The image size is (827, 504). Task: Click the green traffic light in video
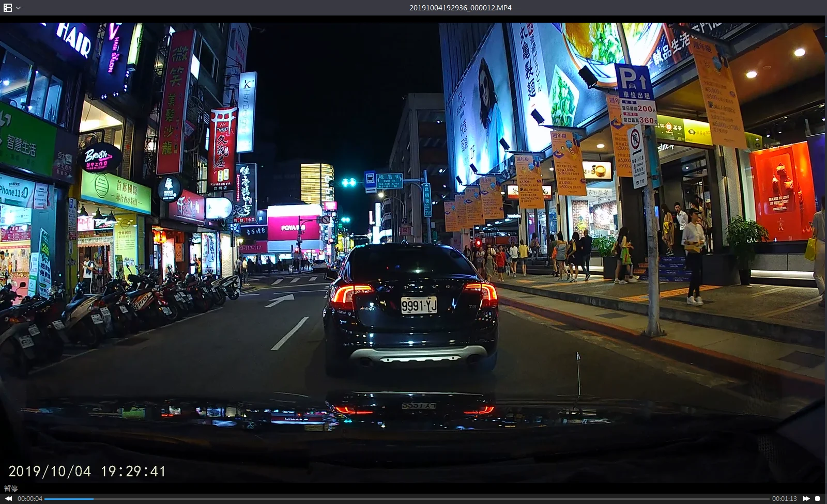point(348,182)
